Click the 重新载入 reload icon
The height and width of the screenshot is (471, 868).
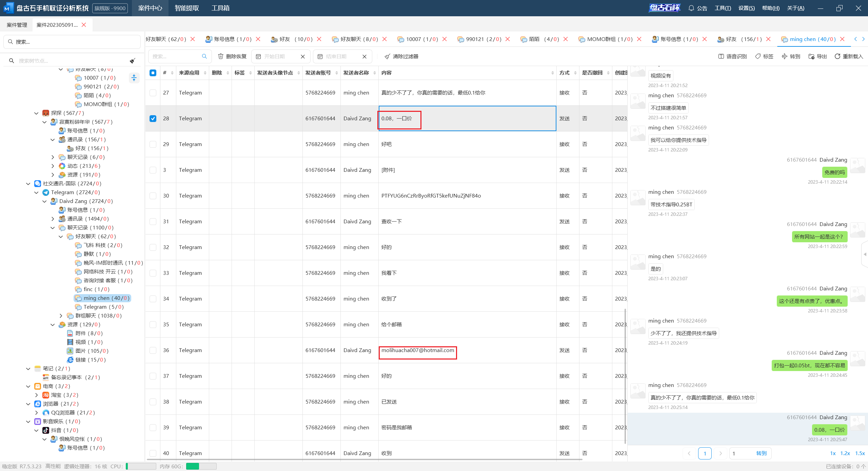(x=837, y=56)
